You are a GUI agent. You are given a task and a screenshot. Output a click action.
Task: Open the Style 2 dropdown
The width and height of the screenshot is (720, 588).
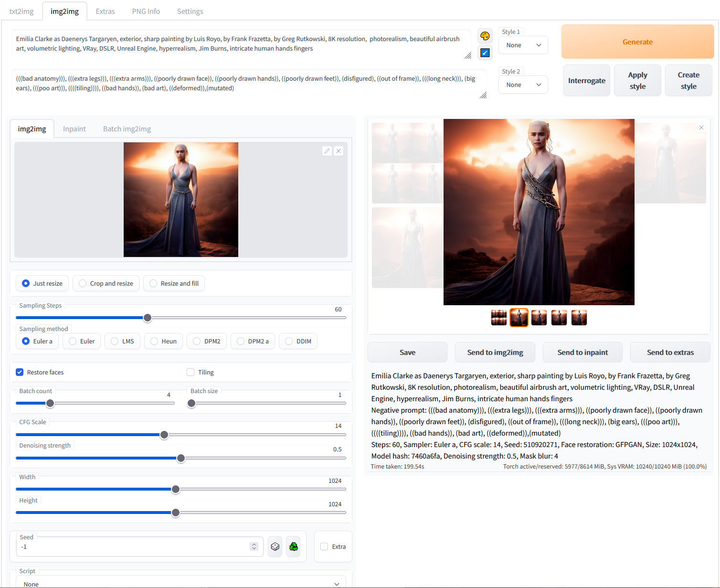pyautogui.click(x=523, y=85)
